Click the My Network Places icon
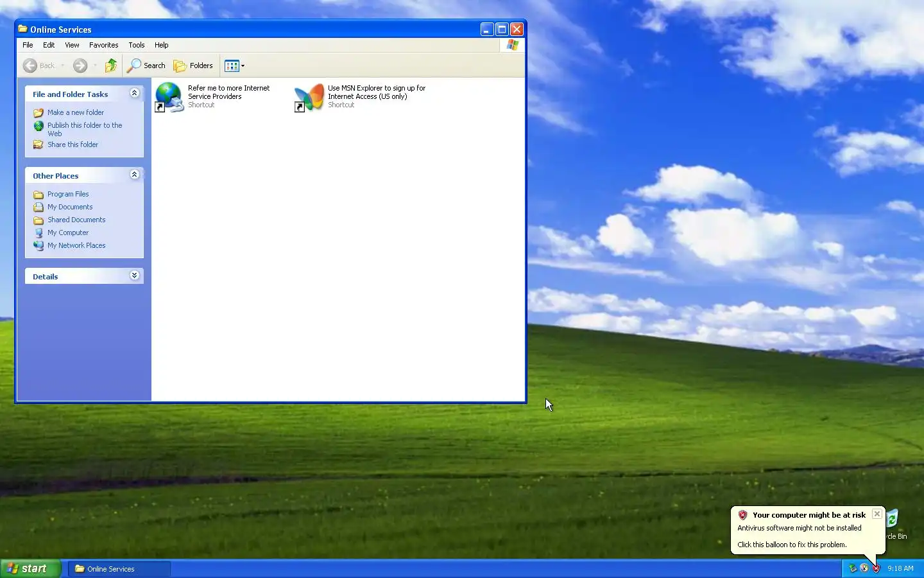The height and width of the screenshot is (578, 924). [x=38, y=245]
